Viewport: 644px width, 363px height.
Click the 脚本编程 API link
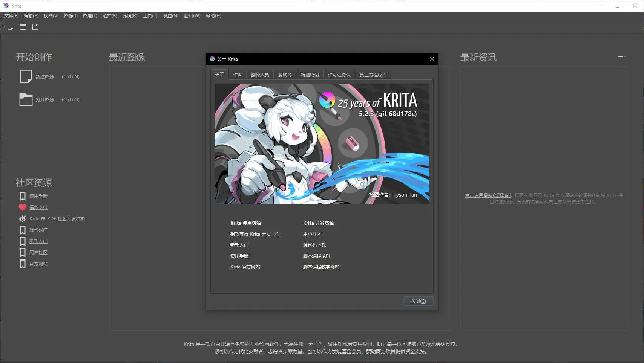pyautogui.click(x=316, y=256)
